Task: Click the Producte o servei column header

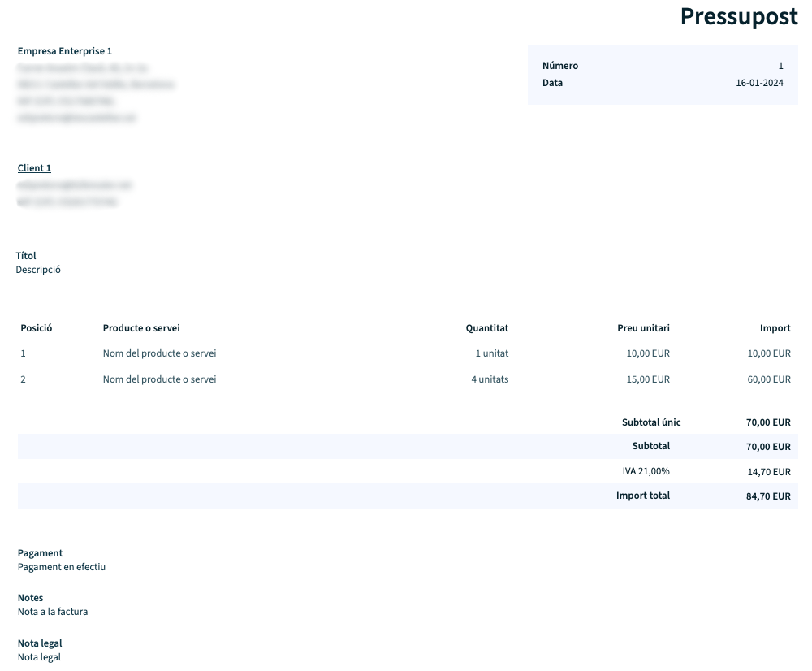Action: click(140, 327)
